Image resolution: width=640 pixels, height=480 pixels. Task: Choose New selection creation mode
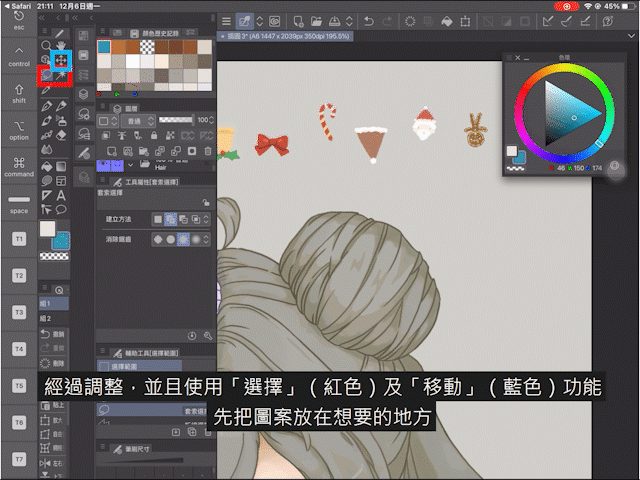[158, 219]
